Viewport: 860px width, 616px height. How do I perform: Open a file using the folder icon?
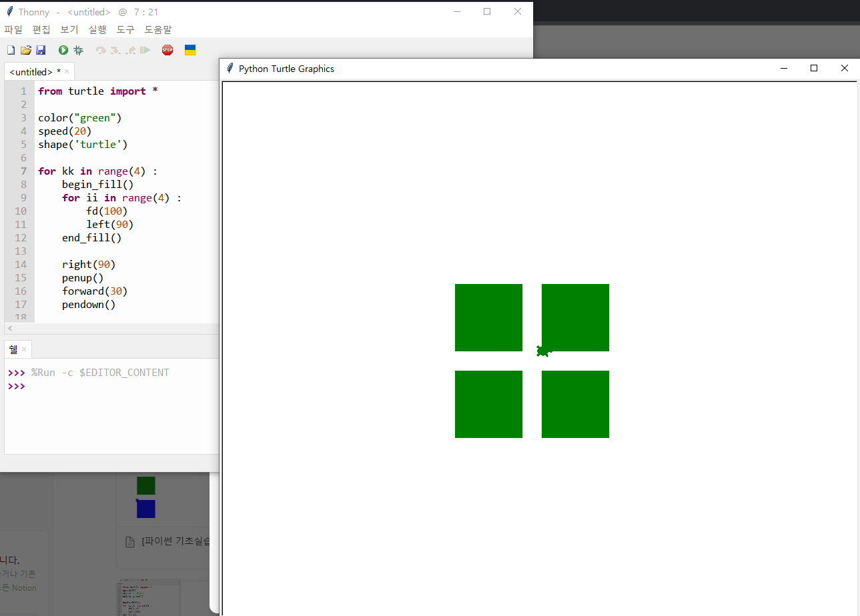[26, 50]
